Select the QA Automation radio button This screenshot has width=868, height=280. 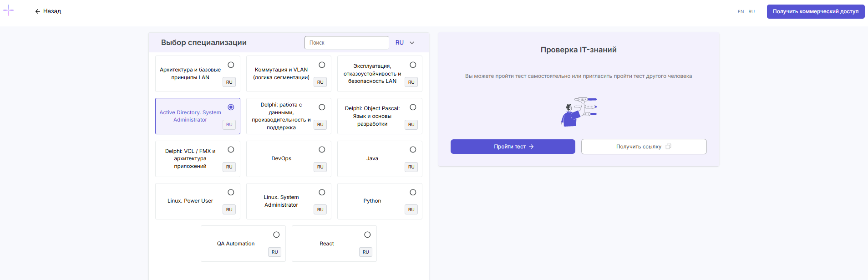276,235
